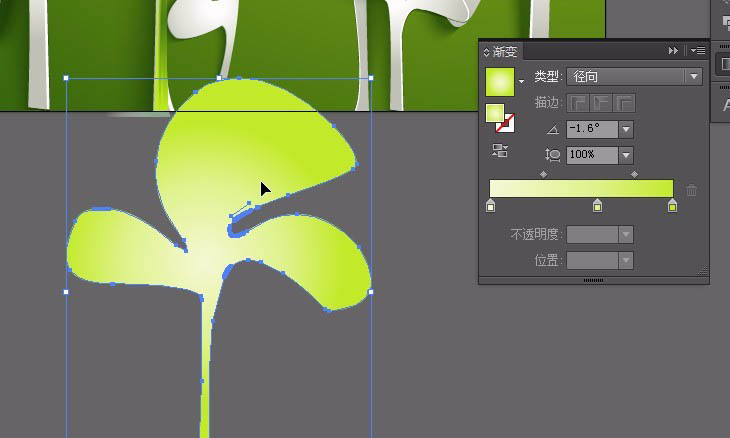Select the left gradient color stop
The height and width of the screenshot is (438, 730).
[490, 205]
